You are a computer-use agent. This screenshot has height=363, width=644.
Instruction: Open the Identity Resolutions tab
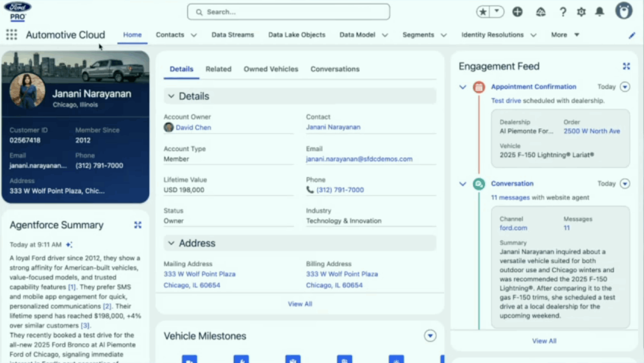pos(492,35)
